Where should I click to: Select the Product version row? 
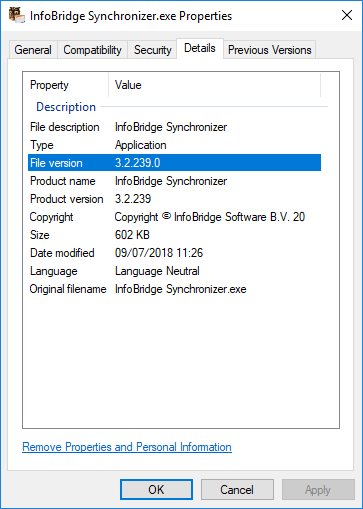(174, 199)
